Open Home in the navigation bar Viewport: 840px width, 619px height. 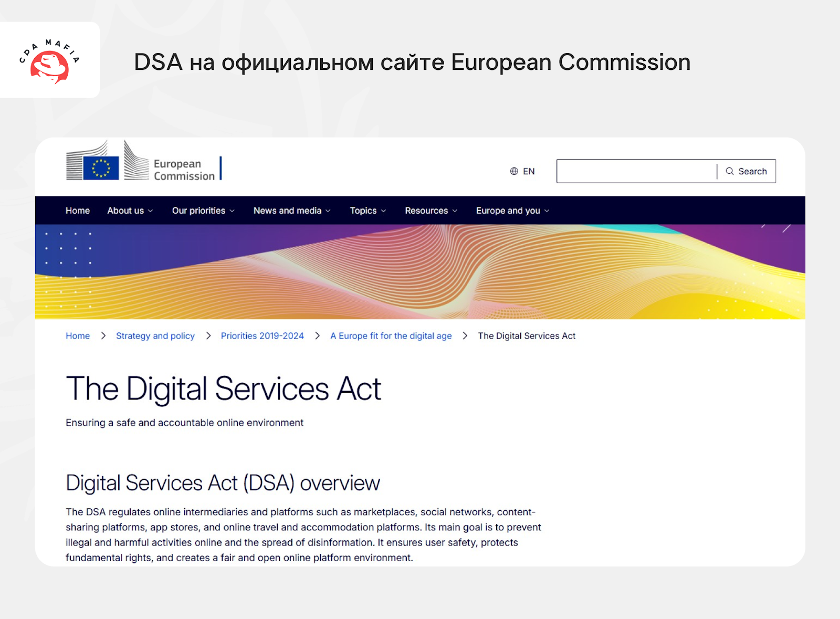point(78,211)
